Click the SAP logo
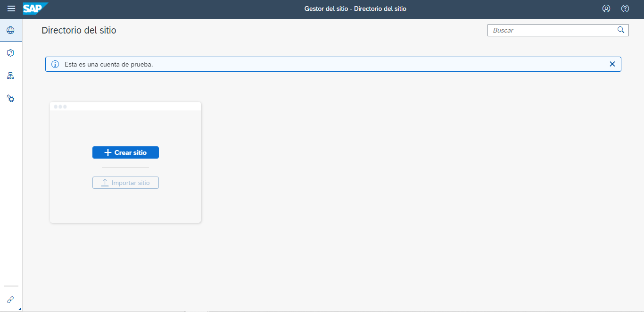Viewport: 644px width, 312px height. tap(35, 8)
